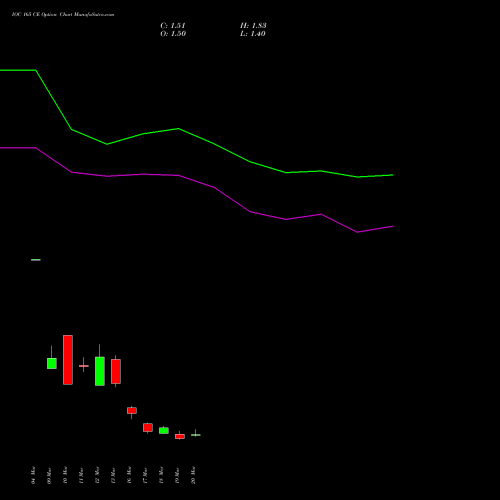Select the low value 'L: 1.40'

(x=253, y=34)
